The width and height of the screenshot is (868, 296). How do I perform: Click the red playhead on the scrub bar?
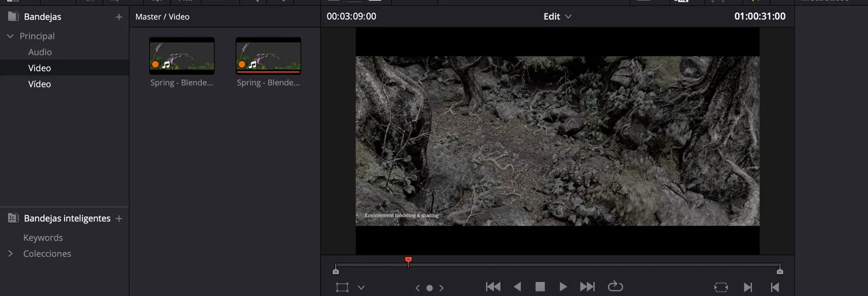point(409,261)
